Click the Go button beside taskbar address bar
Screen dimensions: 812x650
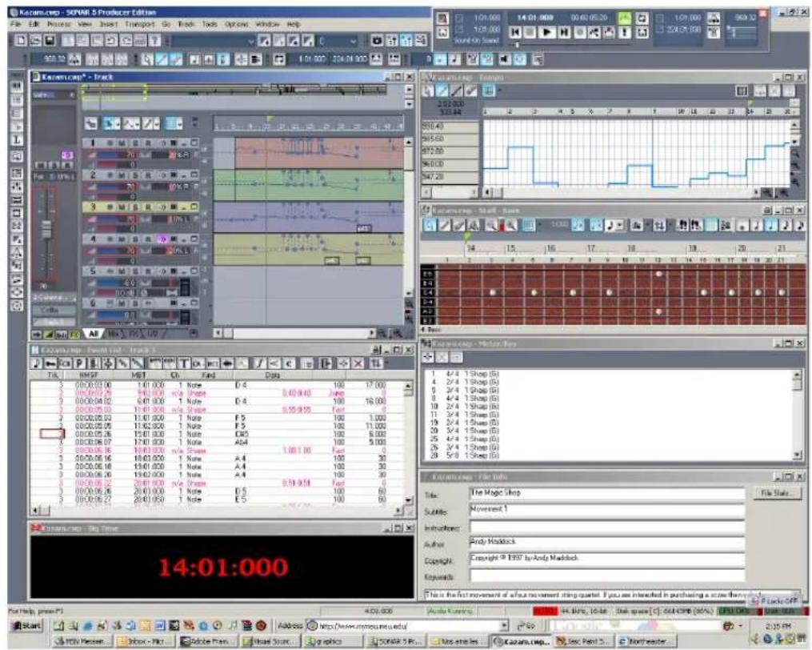(x=526, y=626)
